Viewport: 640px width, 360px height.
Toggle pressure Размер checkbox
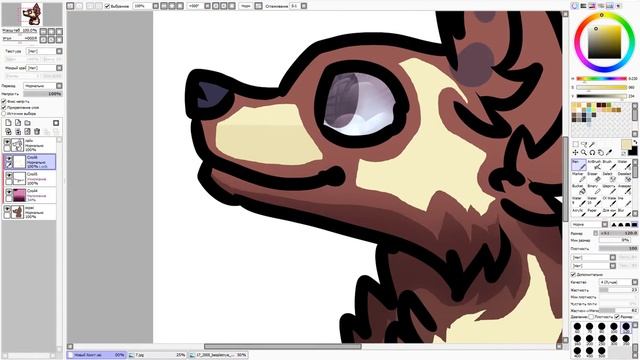[617, 317]
